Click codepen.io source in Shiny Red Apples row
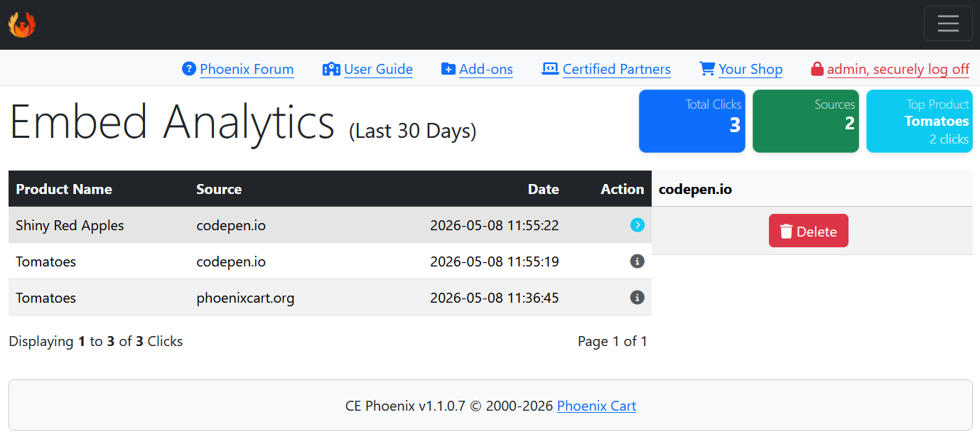Viewport: 980px width, 437px height. [231, 225]
